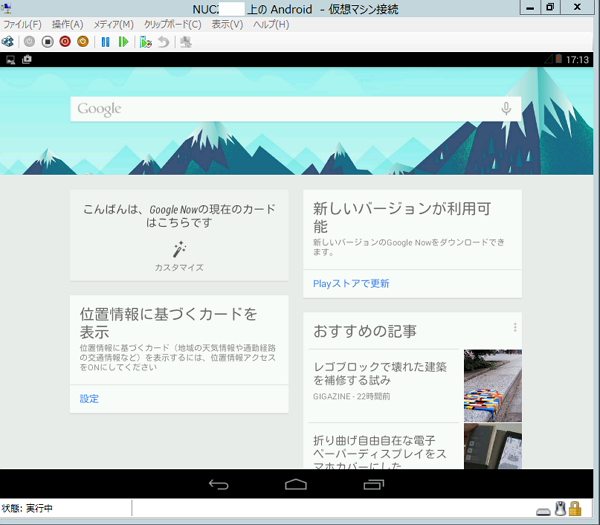Pause the virtual machine
This screenshot has height=525, width=600.
pos(105,42)
